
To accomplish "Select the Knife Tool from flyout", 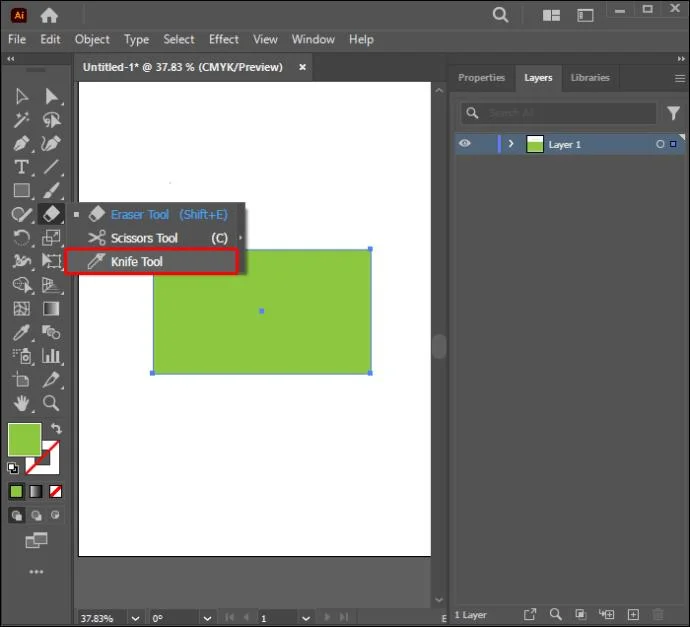I will pyautogui.click(x=152, y=262).
